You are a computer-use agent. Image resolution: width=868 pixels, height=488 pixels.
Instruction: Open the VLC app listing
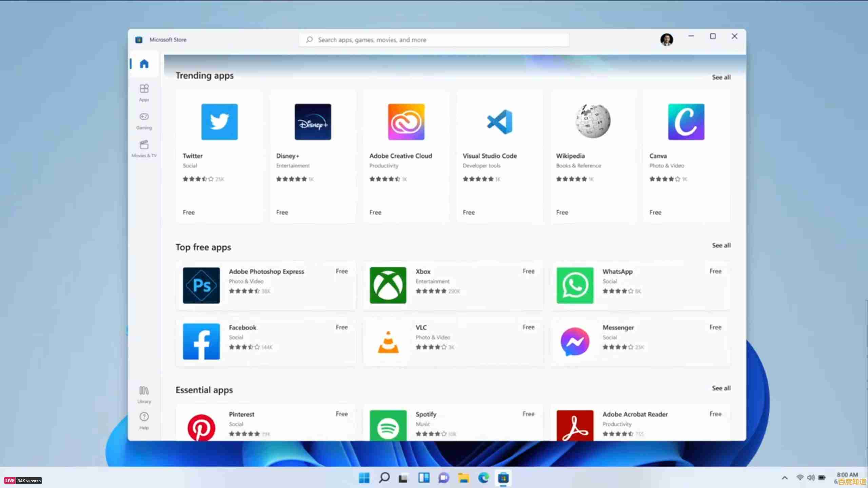click(x=453, y=342)
